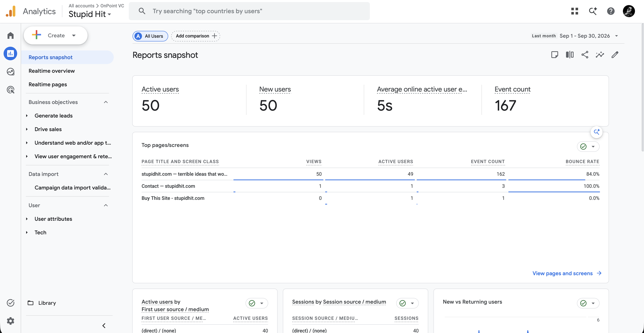Share this report icon
This screenshot has height=333, width=644.
[x=585, y=55]
